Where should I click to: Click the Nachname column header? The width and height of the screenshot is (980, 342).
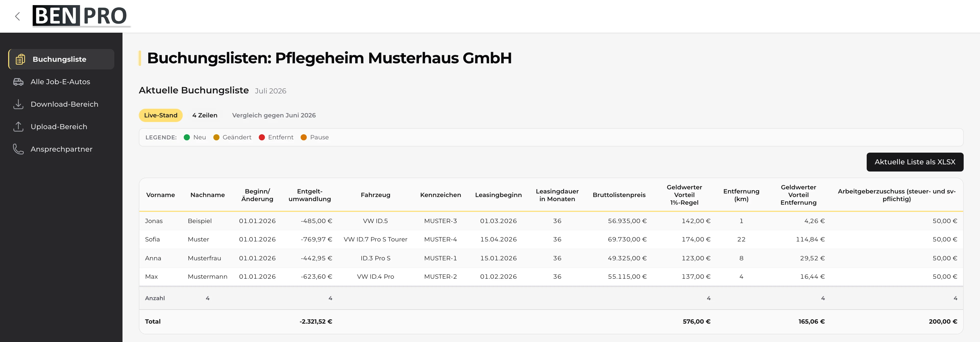pos(208,195)
